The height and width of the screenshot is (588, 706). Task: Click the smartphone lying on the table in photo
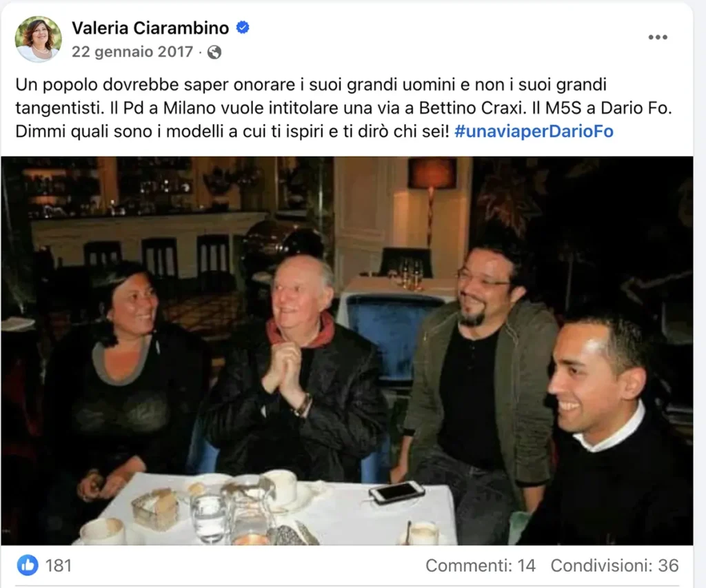point(396,492)
